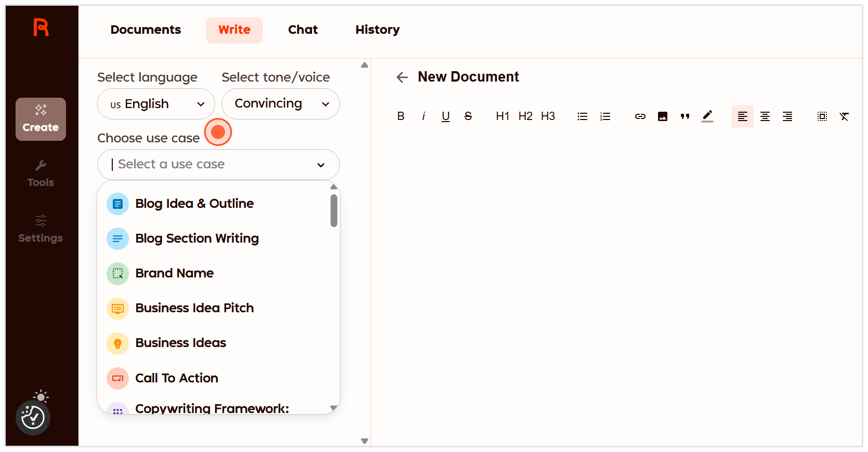Open the History tab

(377, 30)
